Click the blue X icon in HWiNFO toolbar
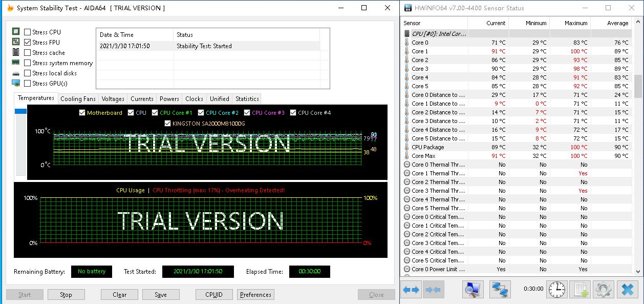This screenshot has width=644, height=304. [627, 290]
